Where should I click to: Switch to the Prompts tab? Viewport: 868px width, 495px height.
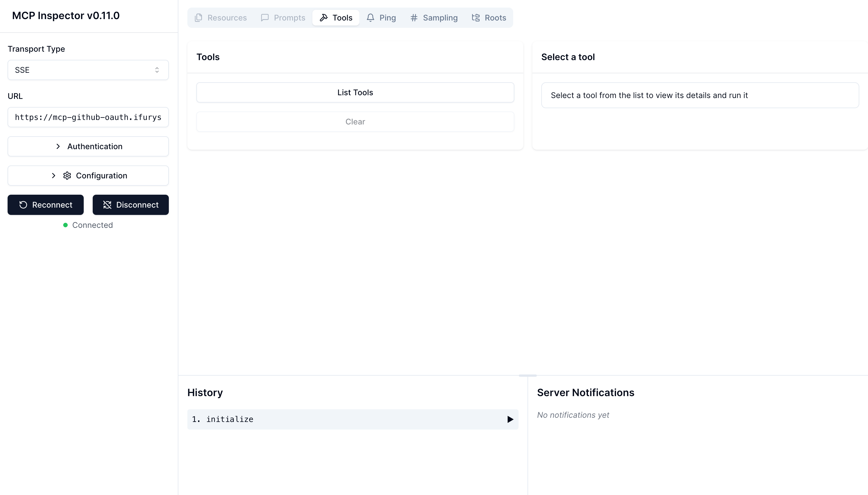pyautogui.click(x=283, y=18)
